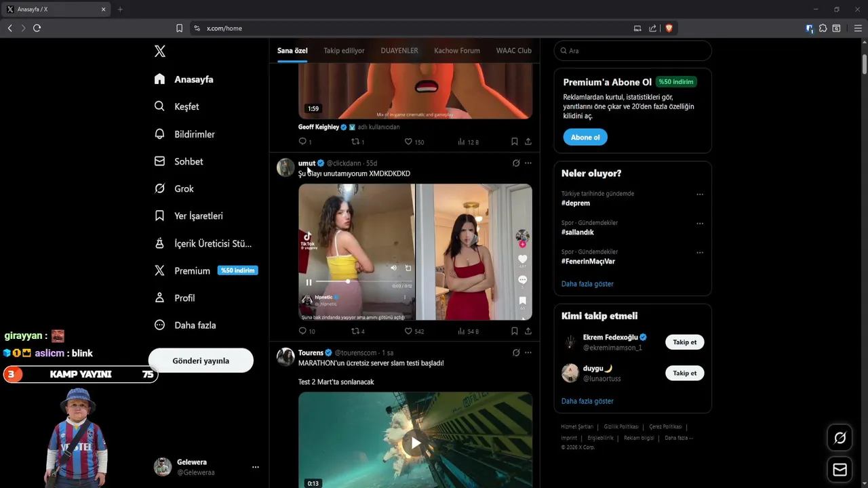Open umut's profile avatar
This screenshot has width=868, height=488.
coord(285,167)
